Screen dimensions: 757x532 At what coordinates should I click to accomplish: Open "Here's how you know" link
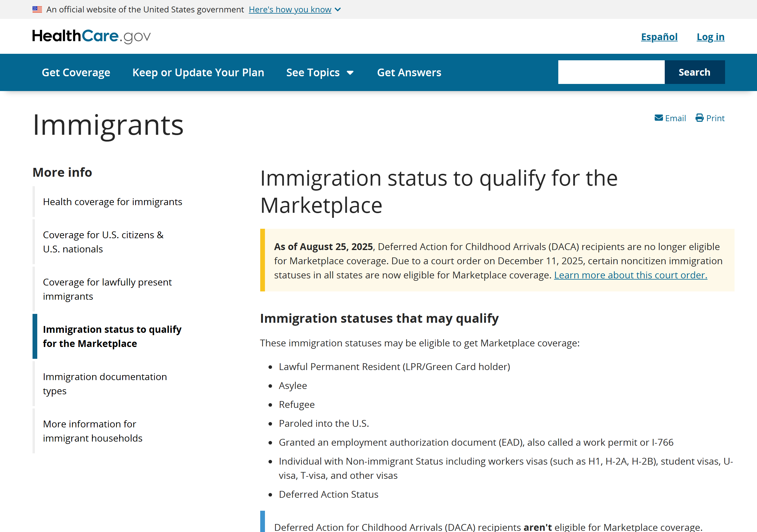pos(290,9)
